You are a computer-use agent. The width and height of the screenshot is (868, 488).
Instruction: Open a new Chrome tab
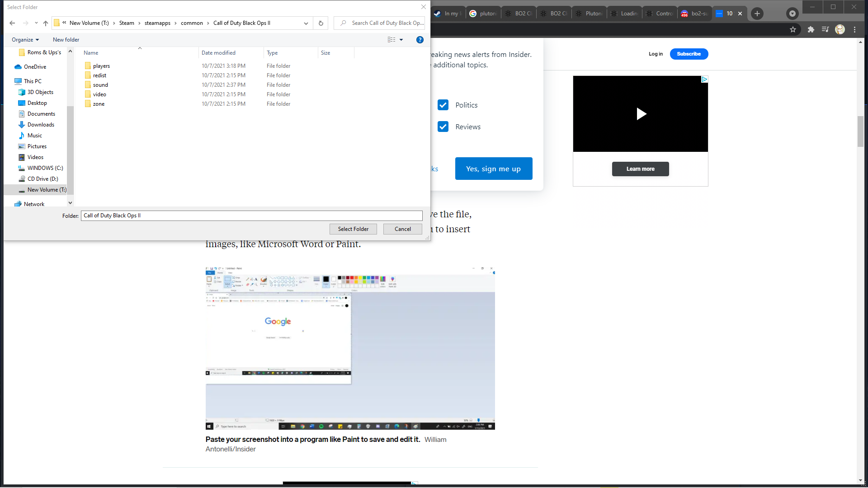(x=757, y=14)
